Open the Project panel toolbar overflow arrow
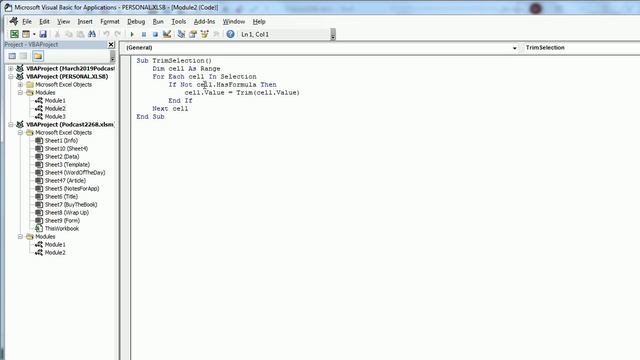Image resolution: width=640 pixels, height=360 pixels. tap(113, 56)
